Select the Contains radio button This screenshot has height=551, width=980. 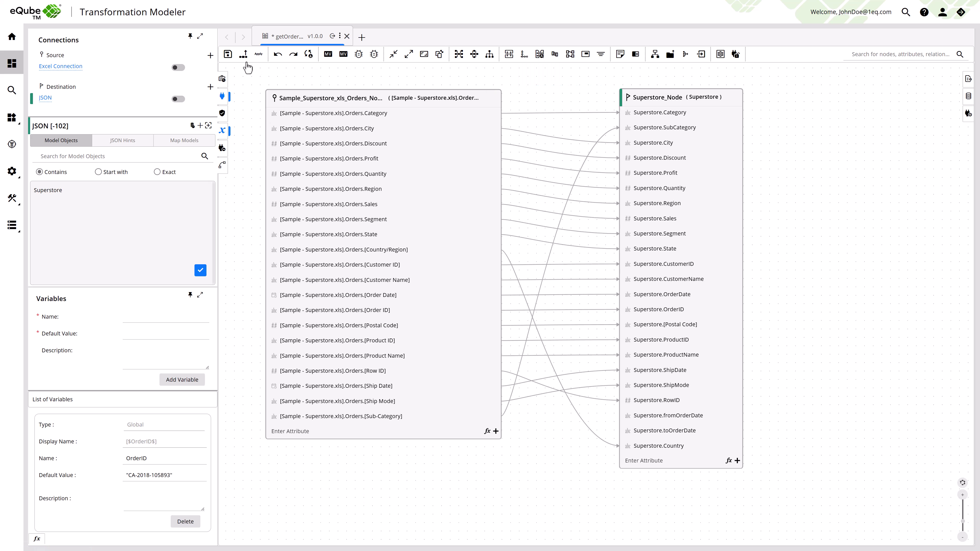40,172
